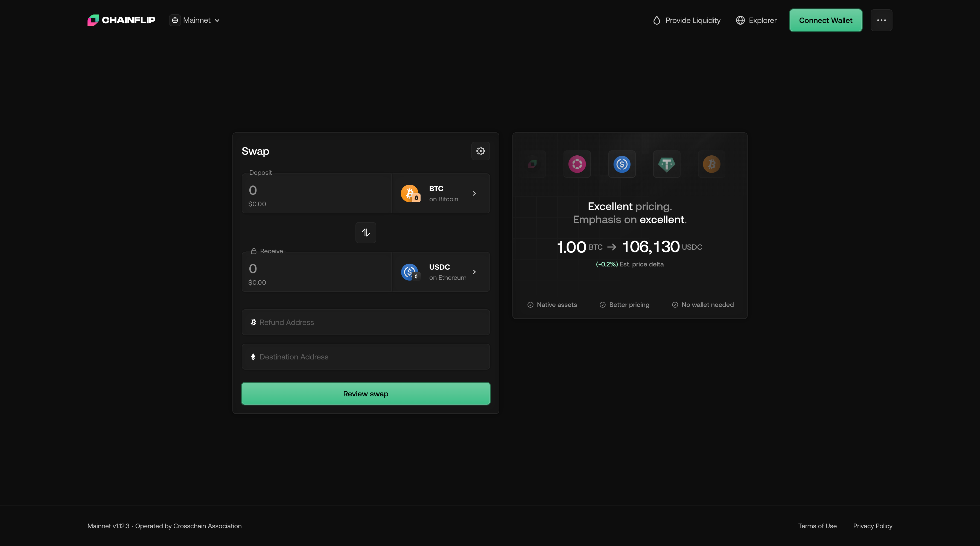Image resolution: width=980 pixels, height=546 pixels.
Task: Focus the Refund Address field
Action: click(365, 322)
